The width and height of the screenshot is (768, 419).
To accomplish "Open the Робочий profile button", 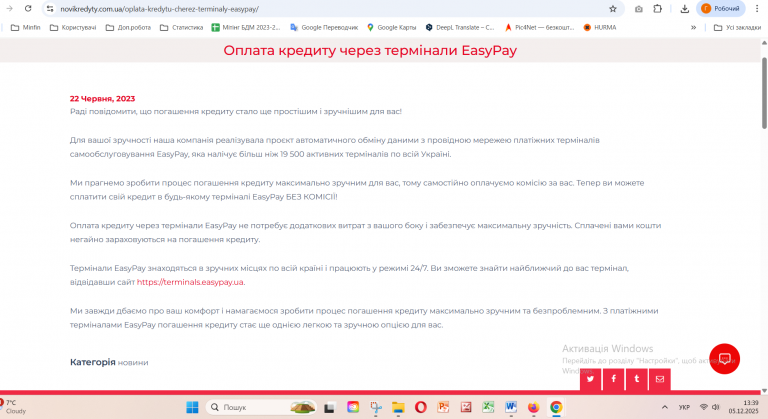I will 720,9.
